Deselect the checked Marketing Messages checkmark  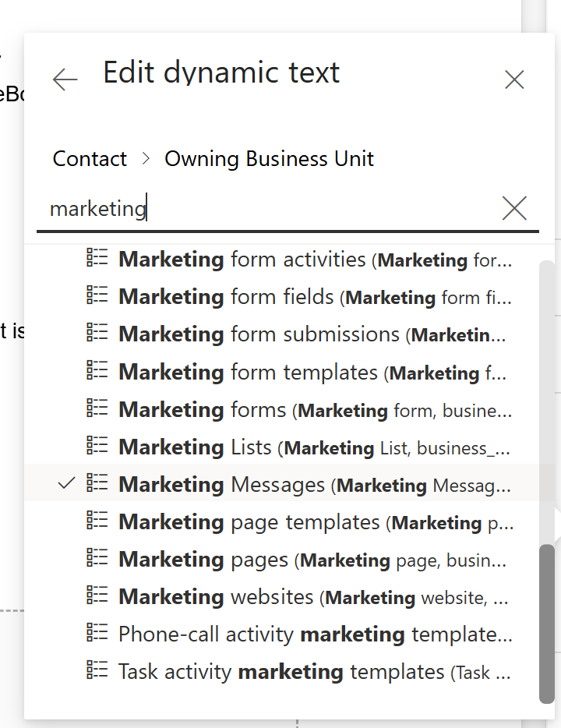pos(67,484)
